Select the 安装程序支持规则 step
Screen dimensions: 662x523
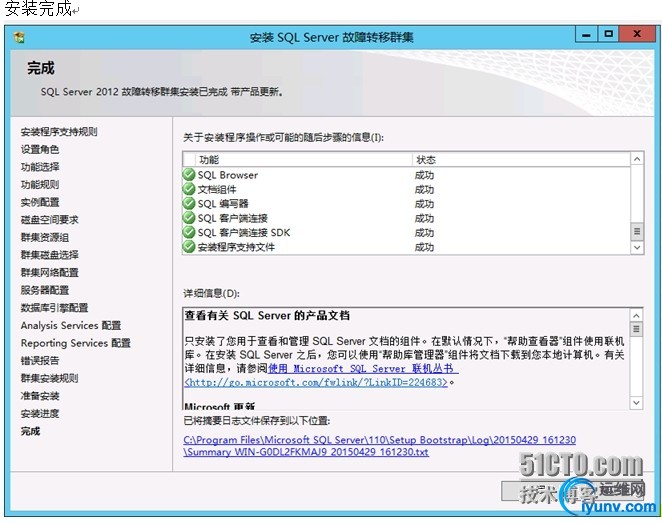point(59,132)
